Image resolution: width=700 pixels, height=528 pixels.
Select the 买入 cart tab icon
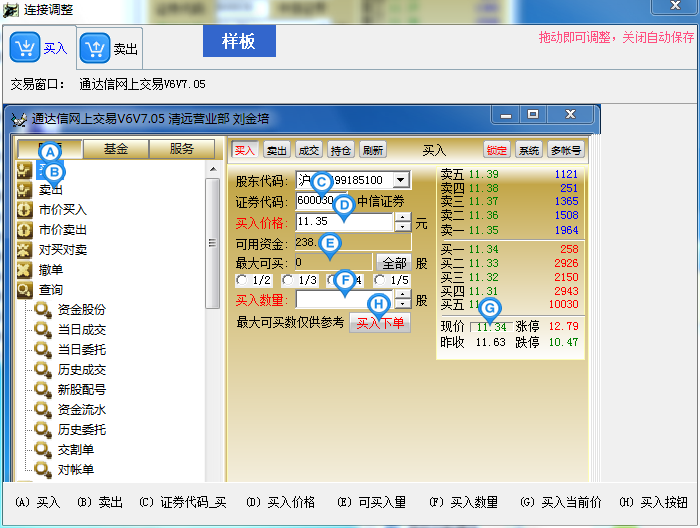tap(25, 47)
